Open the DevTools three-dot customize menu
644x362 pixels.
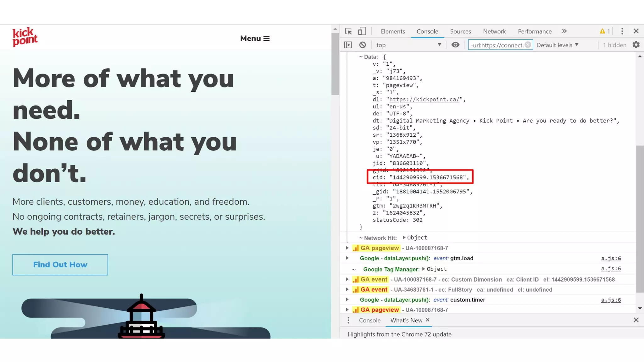point(622,31)
